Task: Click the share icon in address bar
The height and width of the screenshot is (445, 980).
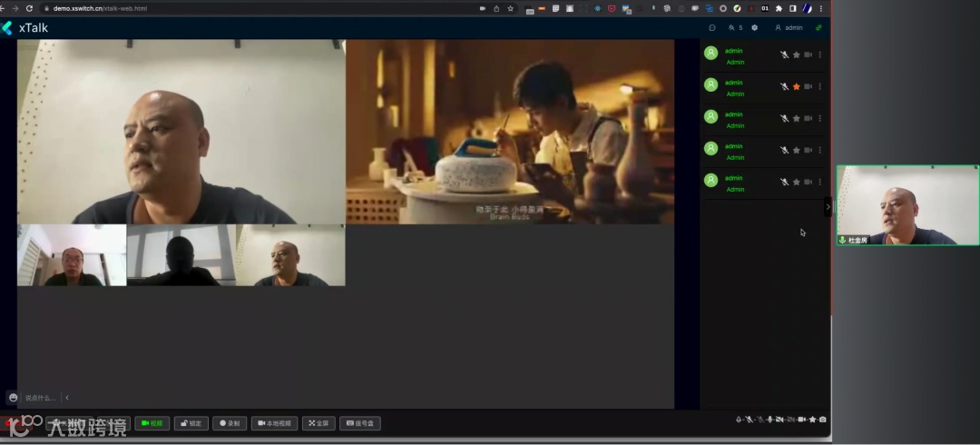Action: [x=496, y=8]
